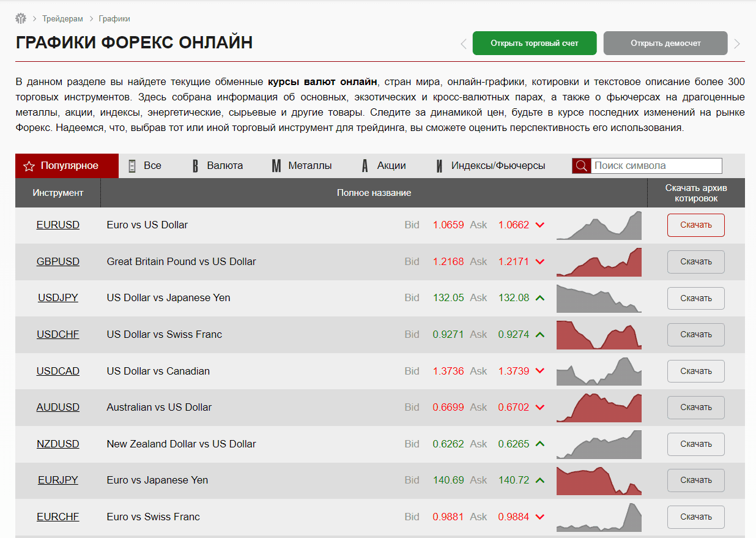Open the USDCAD mini chart
Viewport: 756px width, 538px height.
[x=599, y=371]
